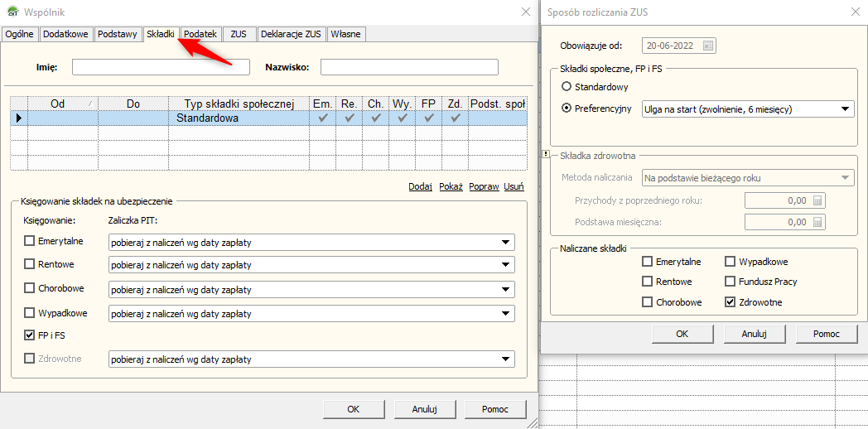Click into the Nazwisko input field
This screenshot has width=868, height=429.
(x=409, y=67)
